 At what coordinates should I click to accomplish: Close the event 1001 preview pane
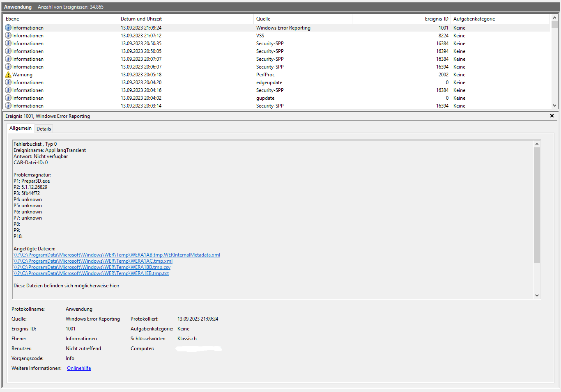pyautogui.click(x=552, y=116)
